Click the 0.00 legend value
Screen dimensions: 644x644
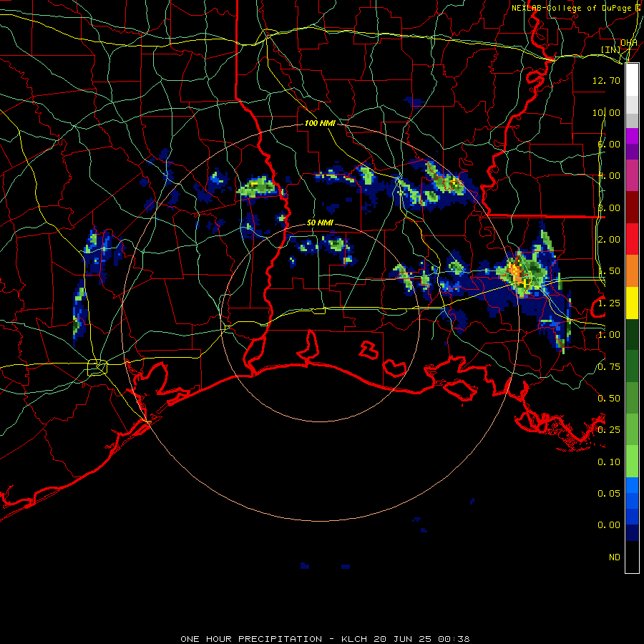(609, 525)
